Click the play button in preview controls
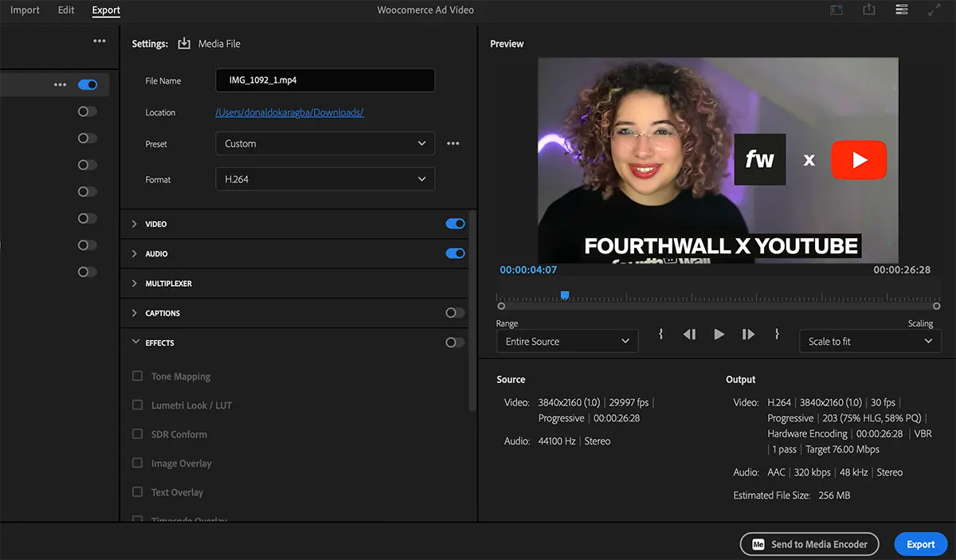 (719, 335)
